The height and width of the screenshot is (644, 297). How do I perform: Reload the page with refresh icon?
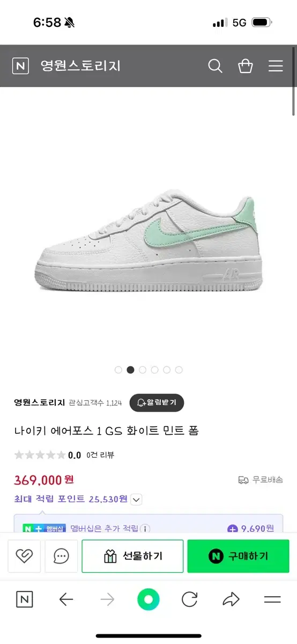pyautogui.click(x=189, y=599)
